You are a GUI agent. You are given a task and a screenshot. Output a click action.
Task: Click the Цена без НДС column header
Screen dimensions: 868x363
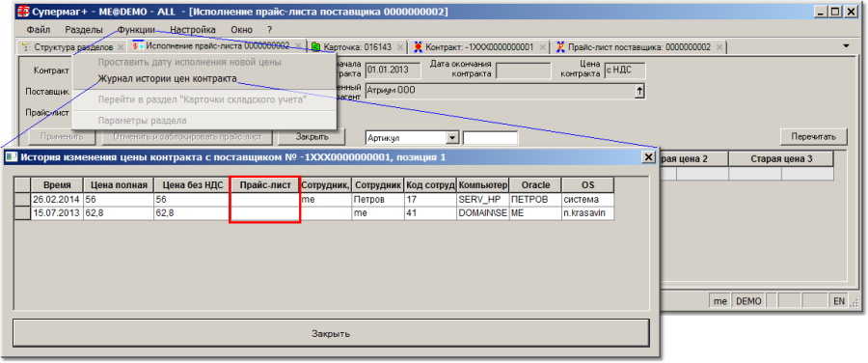(192, 185)
